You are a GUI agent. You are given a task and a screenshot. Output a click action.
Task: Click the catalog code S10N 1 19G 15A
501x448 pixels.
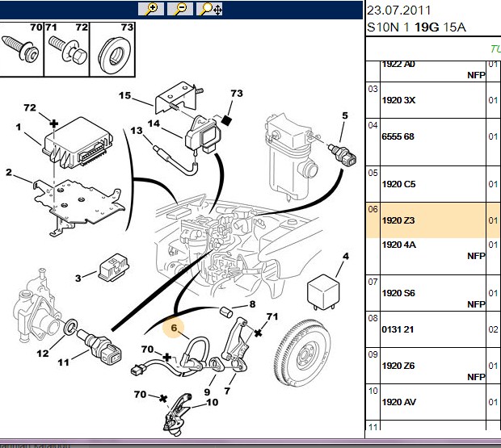tap(416, 27)
